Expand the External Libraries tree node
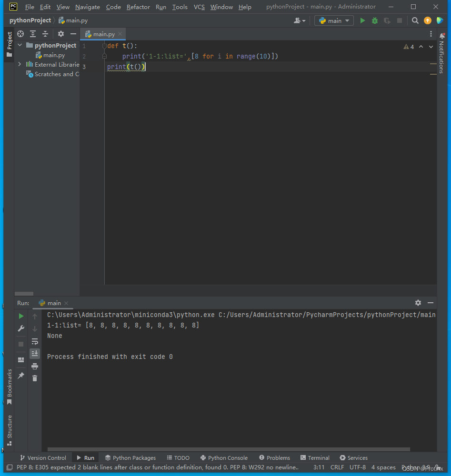 (x=20, y=64)
